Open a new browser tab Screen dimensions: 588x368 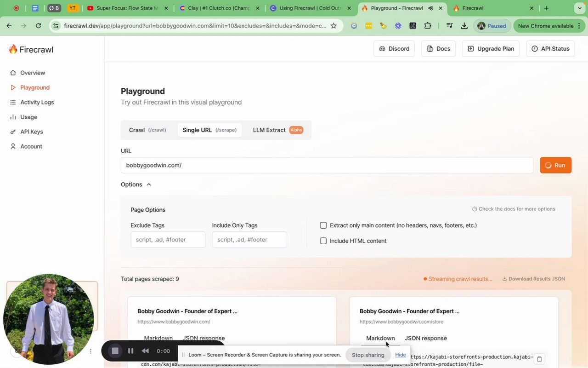pyautogui.click(x=546, y=8)
